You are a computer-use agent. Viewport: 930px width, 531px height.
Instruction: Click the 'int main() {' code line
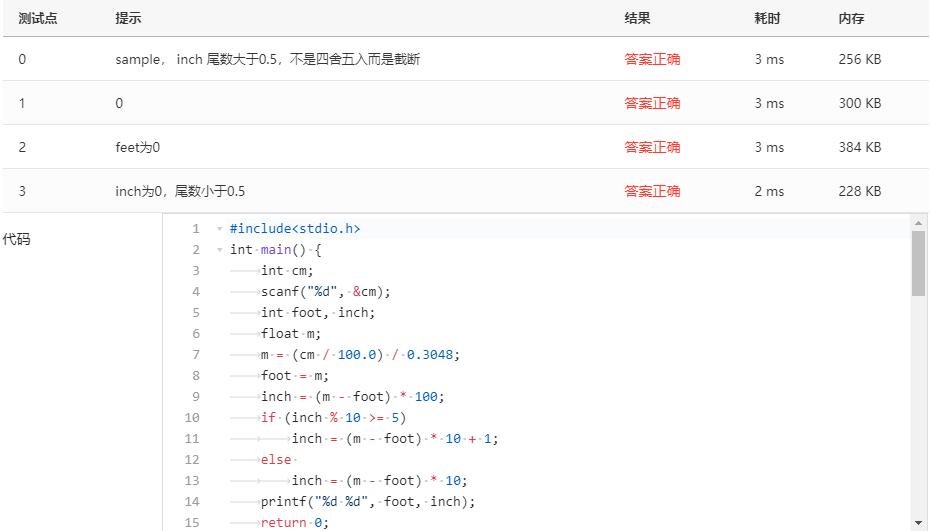[276, 250]
